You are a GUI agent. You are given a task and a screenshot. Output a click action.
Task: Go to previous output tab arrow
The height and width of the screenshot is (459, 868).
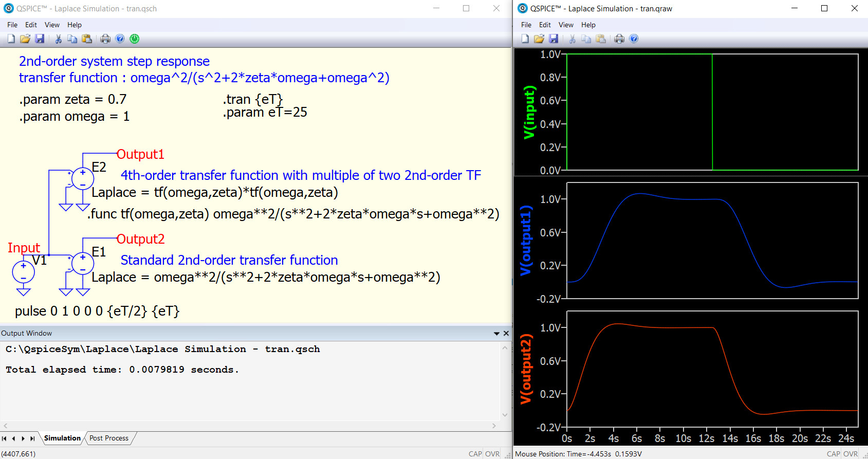(x=13, y=438)
